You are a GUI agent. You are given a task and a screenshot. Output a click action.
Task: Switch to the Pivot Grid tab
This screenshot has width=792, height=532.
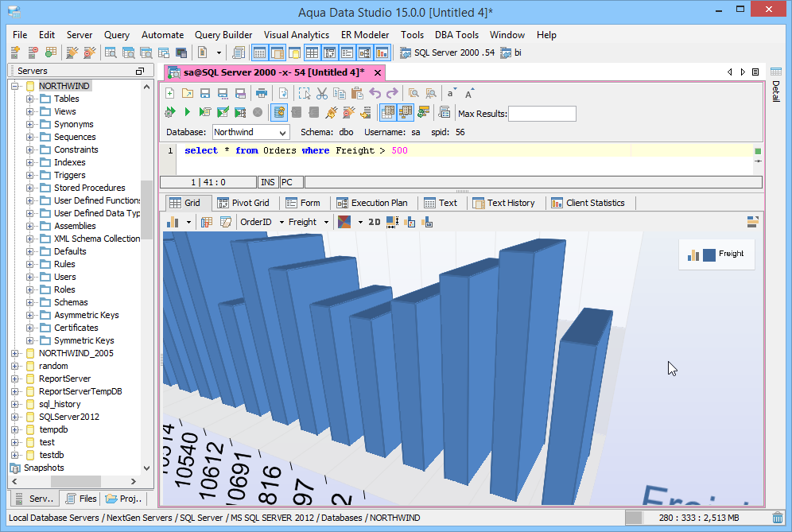(243, 203)
